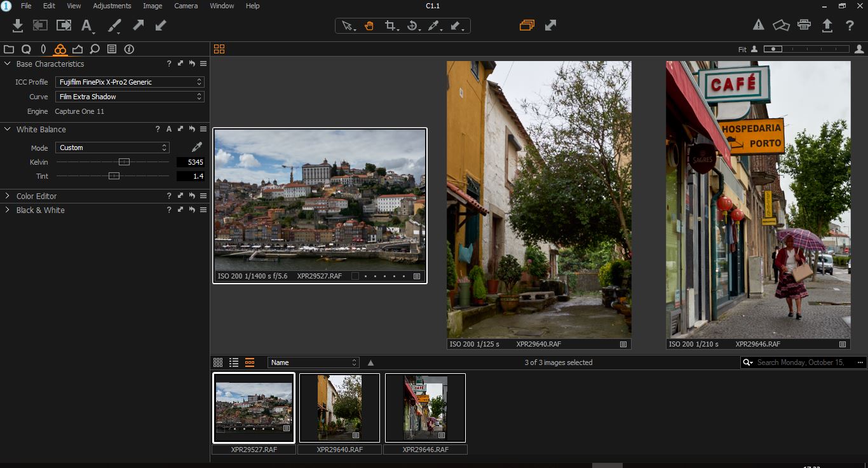868x468 pixels.
Task: Open the Adjustments menu
Action: coord(112,6)
